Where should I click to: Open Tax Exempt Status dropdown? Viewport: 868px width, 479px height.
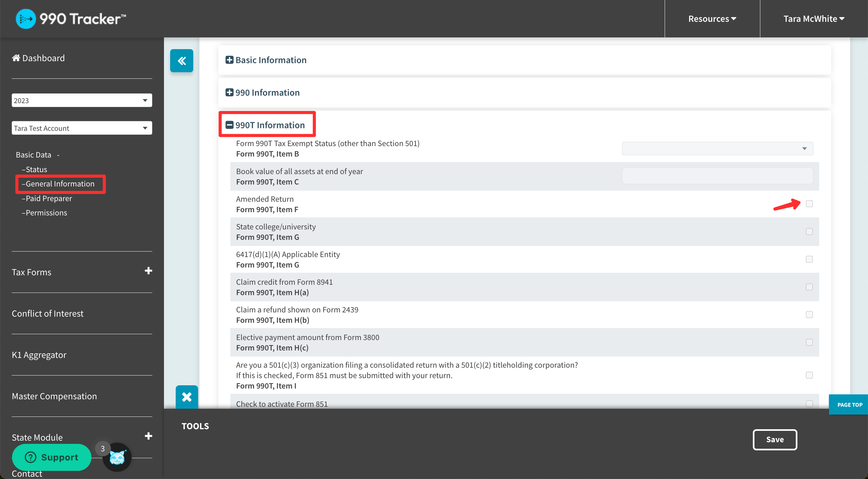(717, 149)
